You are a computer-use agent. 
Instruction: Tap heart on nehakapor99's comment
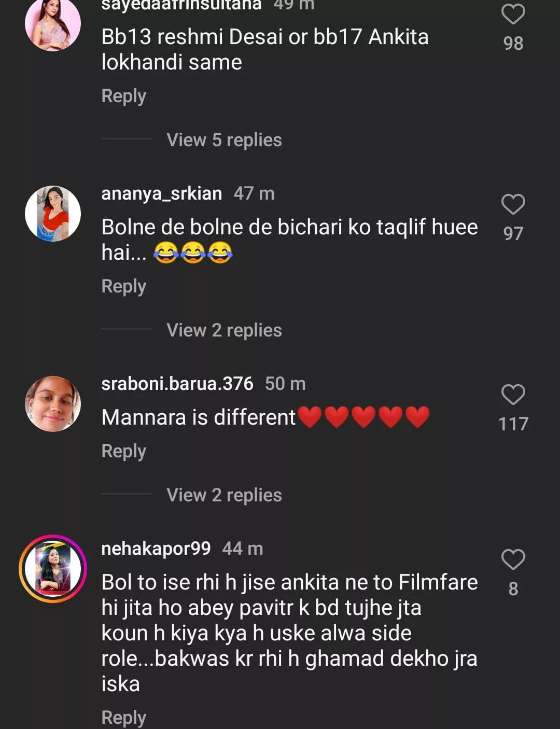pyautogui.click(x=513, y=559)
